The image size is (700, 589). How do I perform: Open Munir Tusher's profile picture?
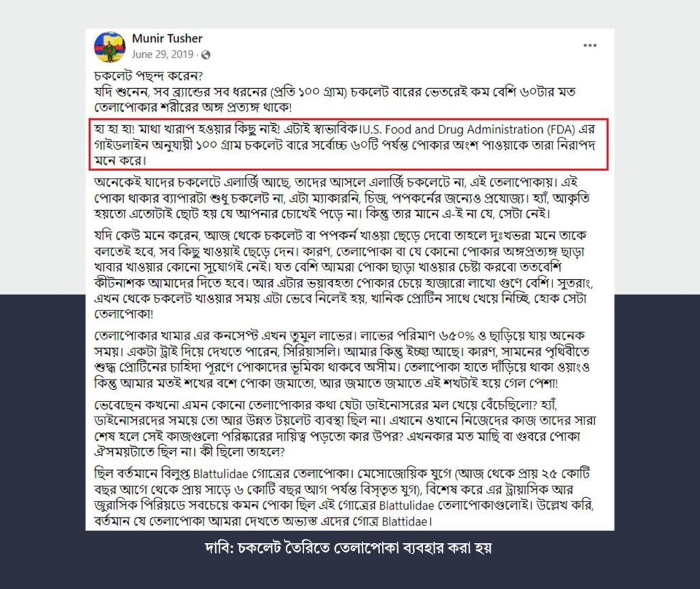109,47
